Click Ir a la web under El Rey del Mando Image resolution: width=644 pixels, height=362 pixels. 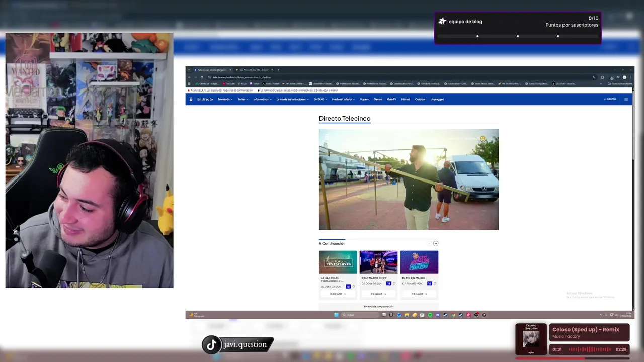(419, 294)
